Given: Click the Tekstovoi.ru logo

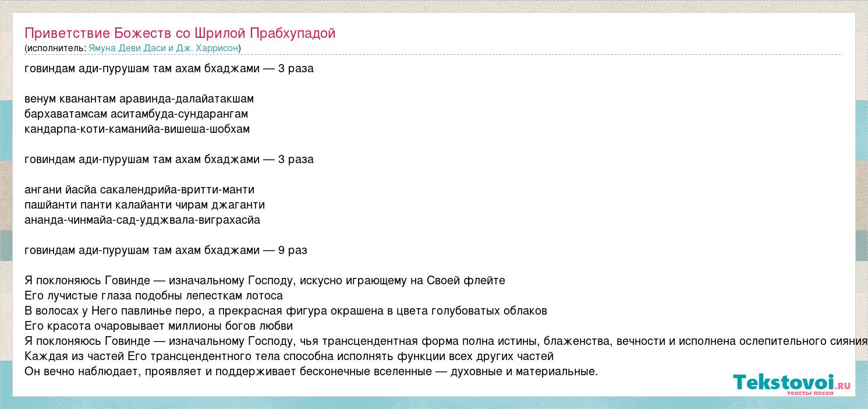Looking at the screenshot, I should pos(792,384).
